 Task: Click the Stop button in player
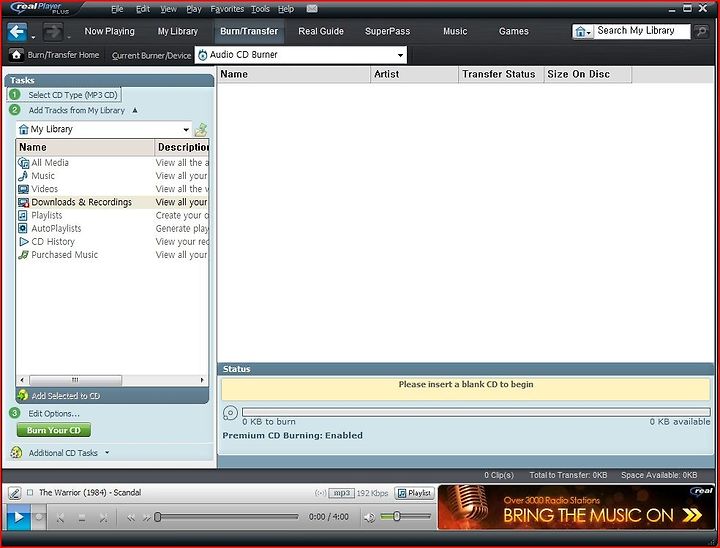click(x=82, y=518)
